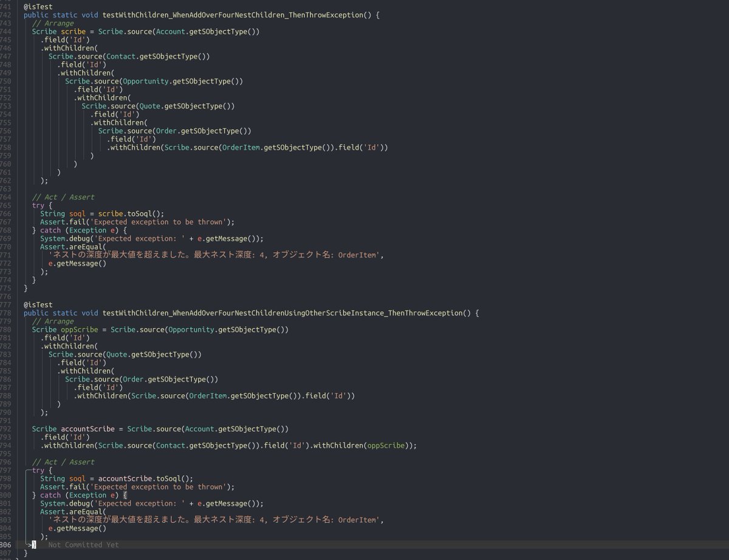Click the Japanese error message string on line 803

pyautogui.click(x=216, y=520)
